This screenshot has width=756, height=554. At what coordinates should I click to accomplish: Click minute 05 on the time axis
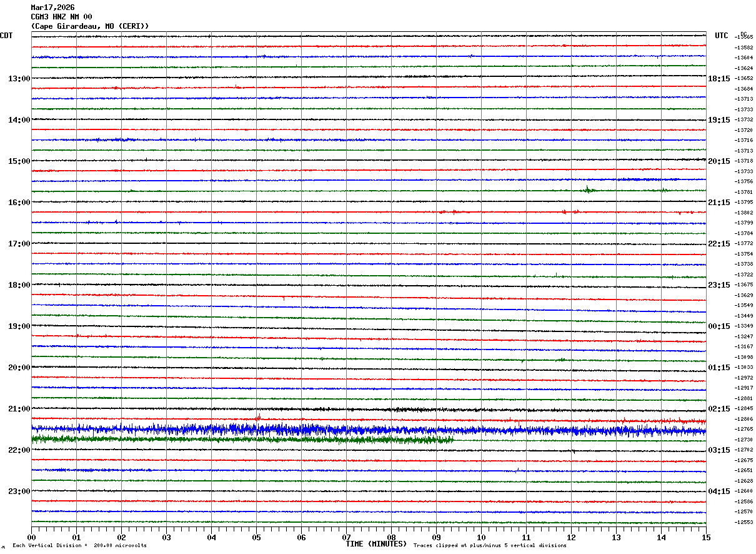click(x=256, y=537)
